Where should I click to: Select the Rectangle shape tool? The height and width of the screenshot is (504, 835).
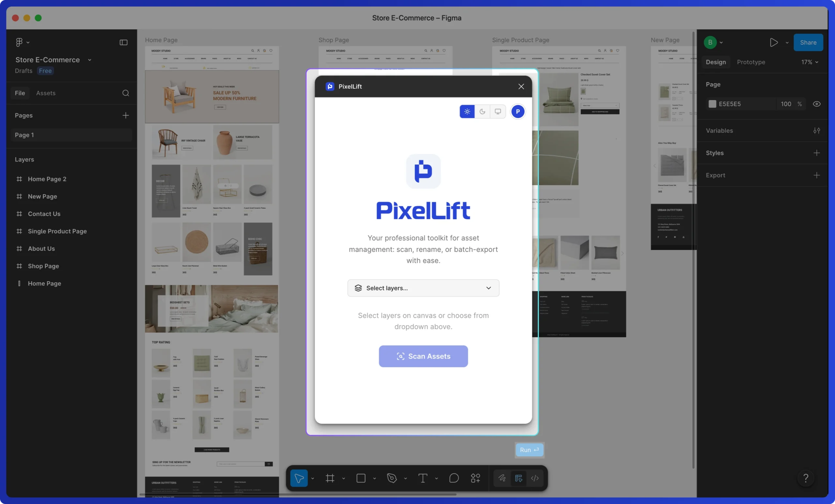[x=361, y=478]
